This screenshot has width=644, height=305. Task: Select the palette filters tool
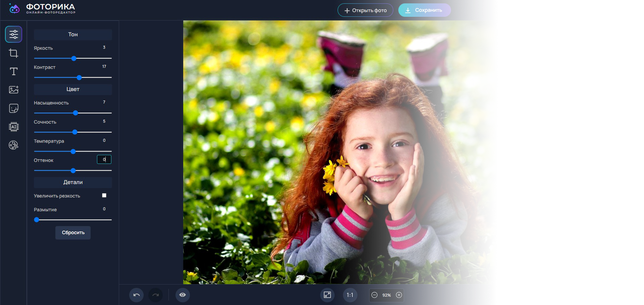click(13, 145)
